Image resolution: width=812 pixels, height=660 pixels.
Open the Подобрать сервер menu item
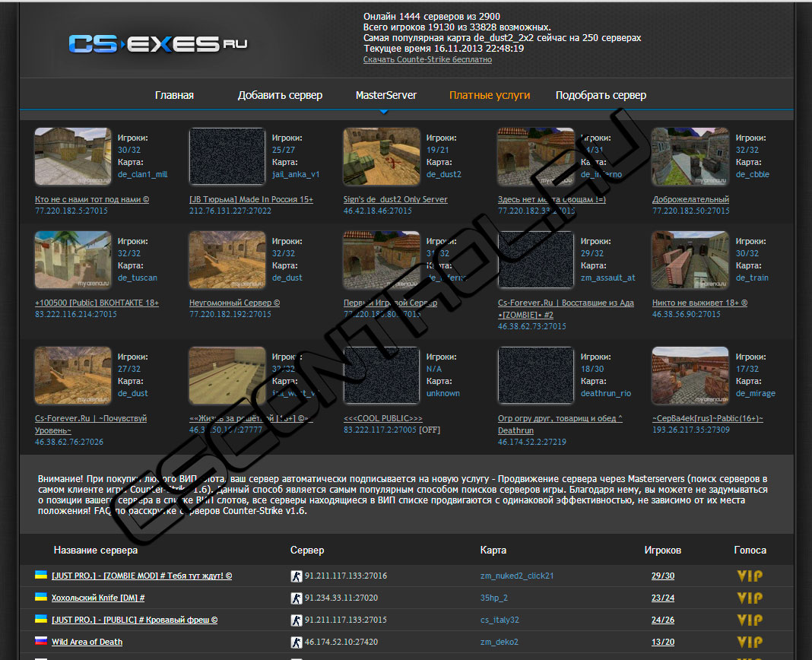point(601,95)
